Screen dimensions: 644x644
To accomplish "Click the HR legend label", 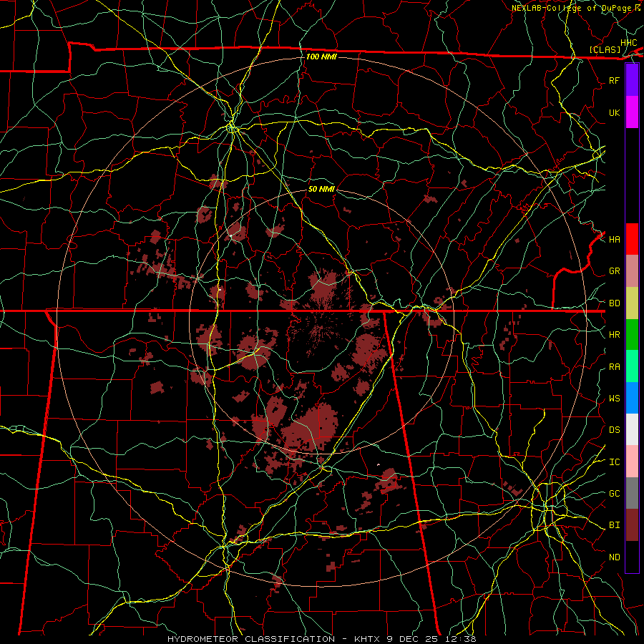I will tap(615, 335).
